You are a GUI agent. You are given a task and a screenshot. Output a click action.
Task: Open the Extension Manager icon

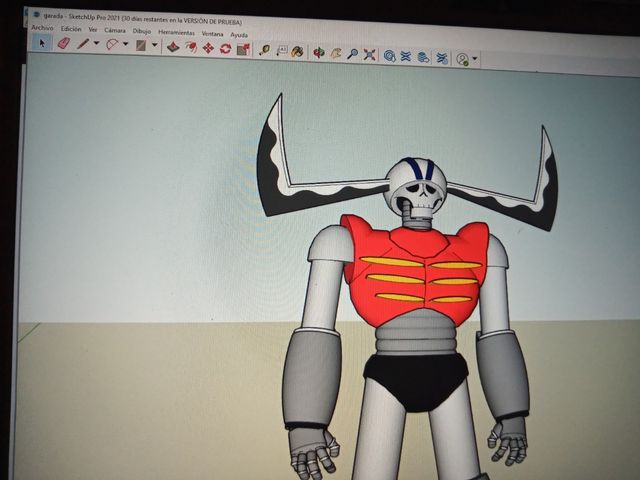coord(442,58)
